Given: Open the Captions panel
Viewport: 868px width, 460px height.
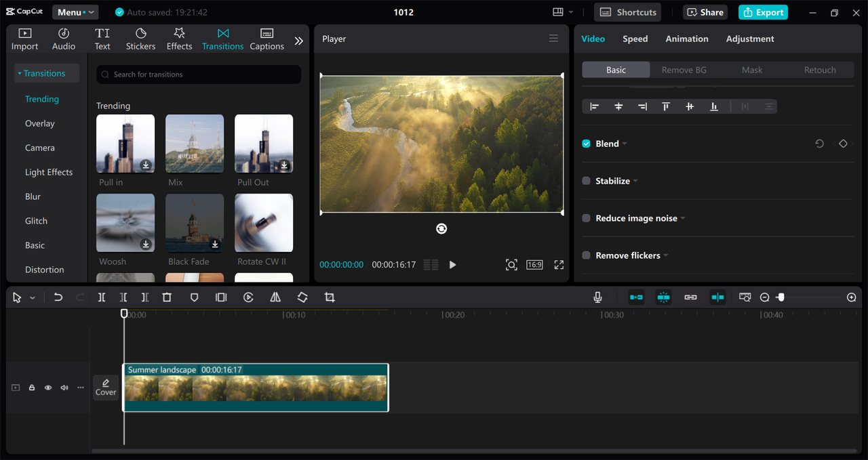Looking at the screenshot, I should [x=267, y=39].
